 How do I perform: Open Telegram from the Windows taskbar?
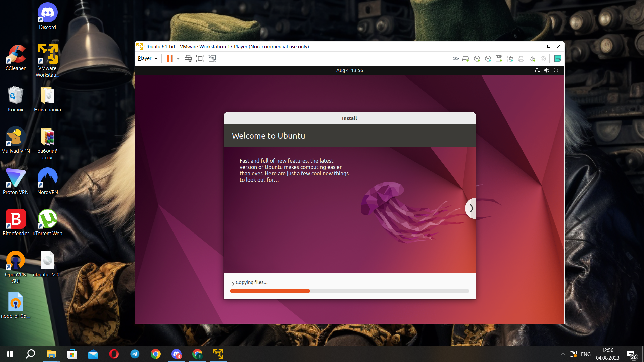pyautogui.click(x=135, y=354)
